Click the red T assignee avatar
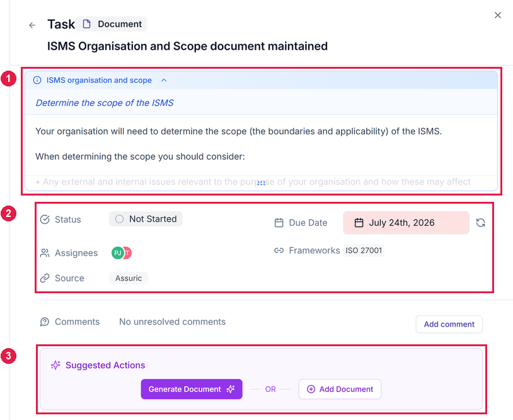Screen dimensions: 513x420 [x=128, y=253]
